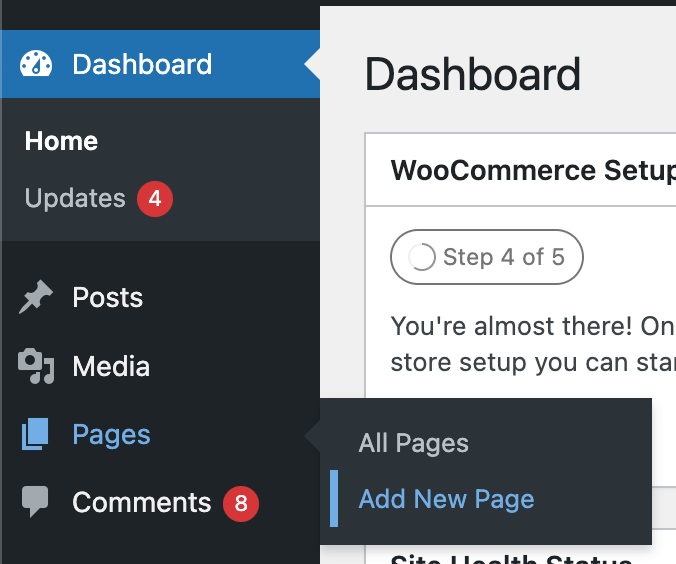Click the Dashboard gauge icon
Image resolution: width=676 pixels, height=564 pixels.
click(36, 65)
